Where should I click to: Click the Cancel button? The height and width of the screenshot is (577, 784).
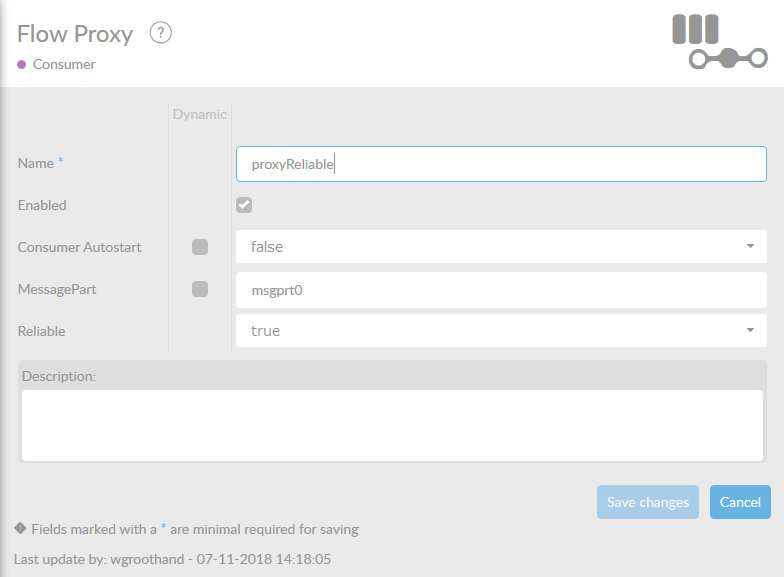tap(740, 502)
